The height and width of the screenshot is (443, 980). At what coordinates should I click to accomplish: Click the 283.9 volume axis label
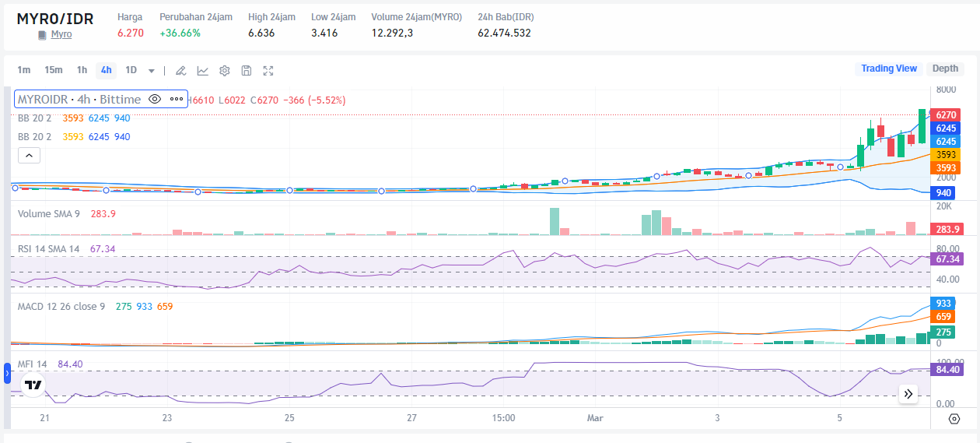[x=946, y=229]
